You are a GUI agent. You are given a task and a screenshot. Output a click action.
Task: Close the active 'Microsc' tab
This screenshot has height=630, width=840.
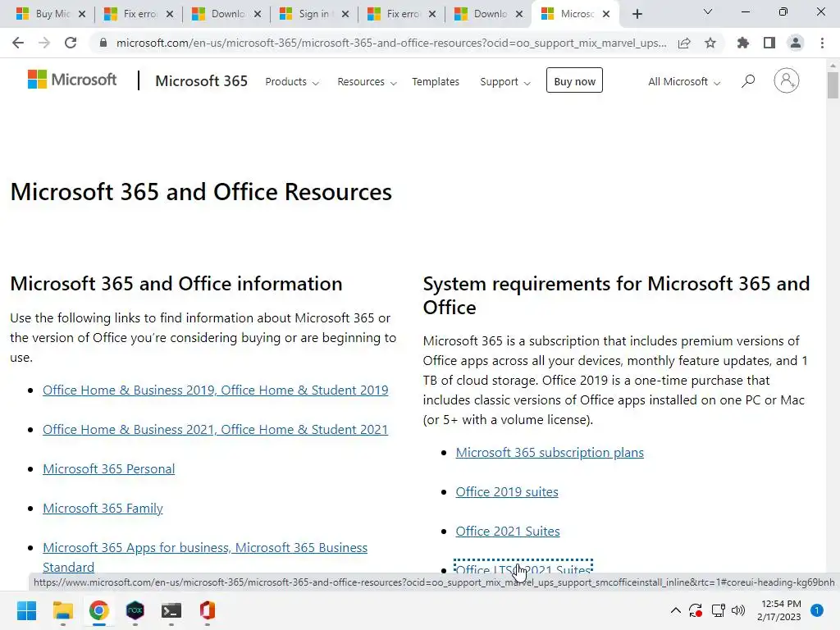pos(606,14)
